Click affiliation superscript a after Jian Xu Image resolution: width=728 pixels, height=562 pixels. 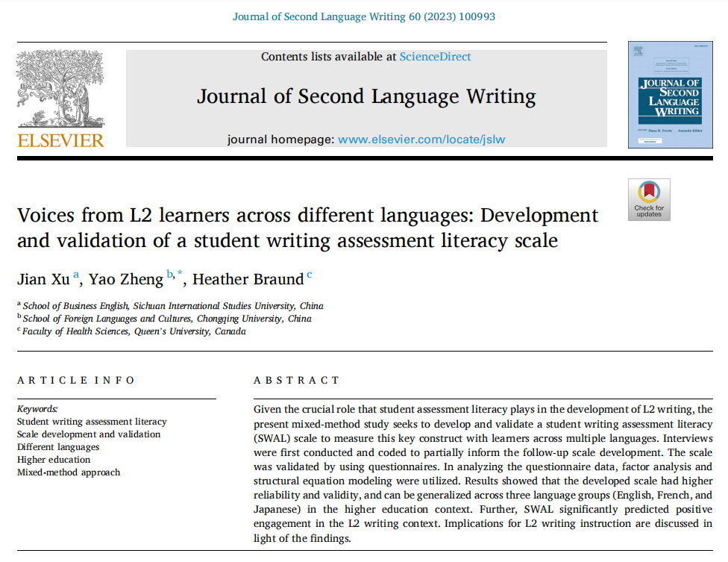pos(76,275)
